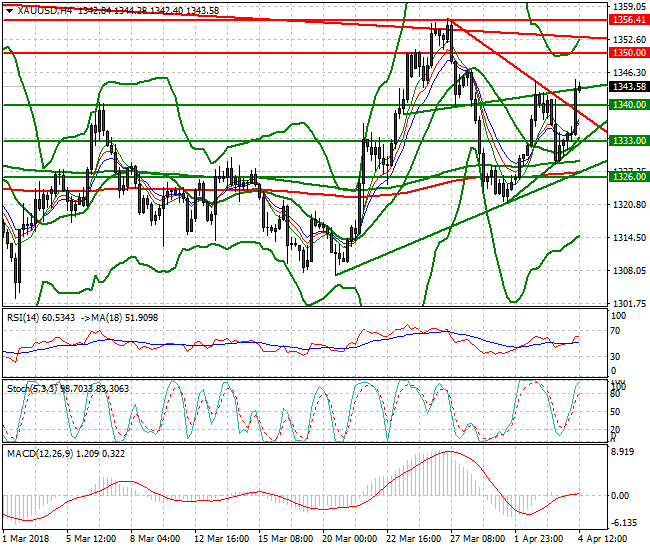Click the MACD scale value 8.919
Viewport: 650px width, 550px height.
[x=623, y=452]
